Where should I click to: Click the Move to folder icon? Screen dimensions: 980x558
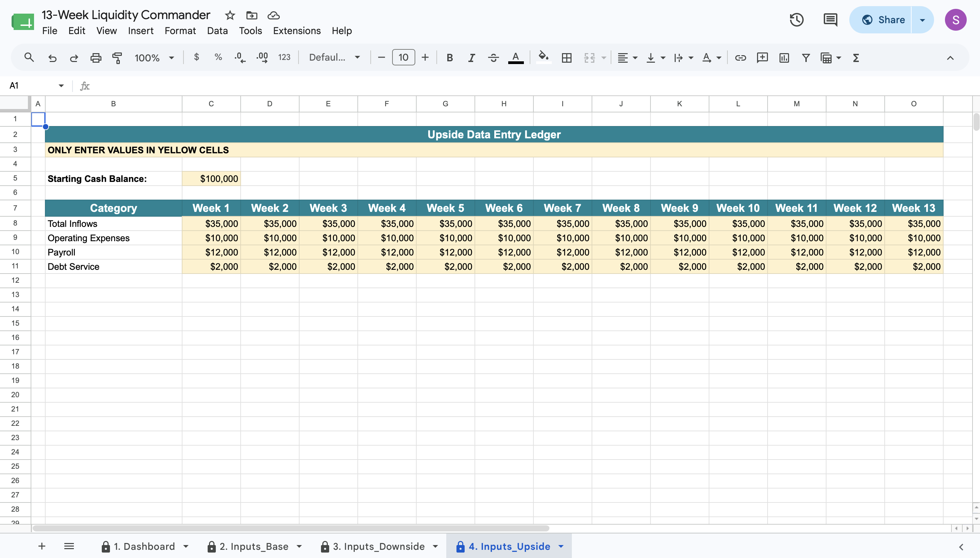(x=252, y=15)
